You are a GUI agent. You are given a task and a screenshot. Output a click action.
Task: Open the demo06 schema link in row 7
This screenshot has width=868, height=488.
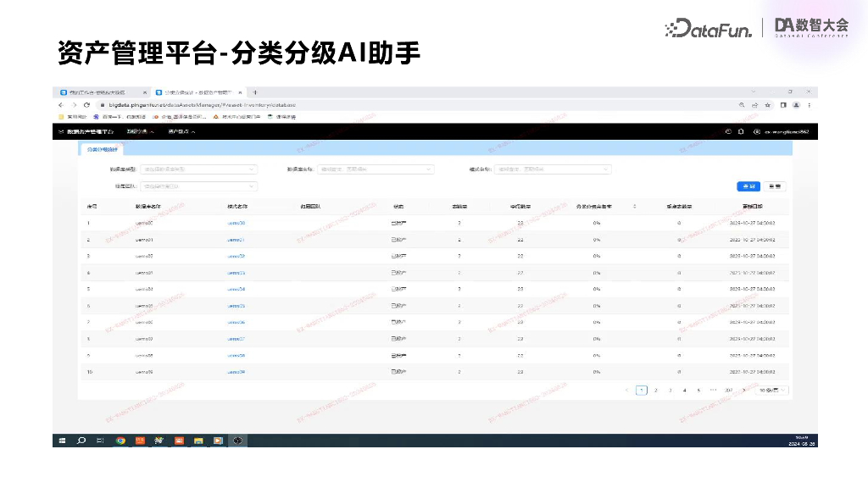tap(236, 322)
